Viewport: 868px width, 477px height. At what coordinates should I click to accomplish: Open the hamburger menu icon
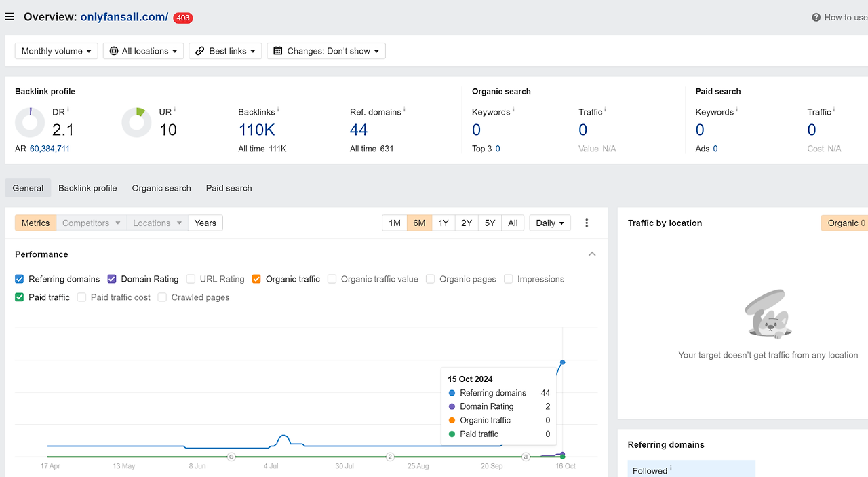pyautogui.click(x=9, y=17)
